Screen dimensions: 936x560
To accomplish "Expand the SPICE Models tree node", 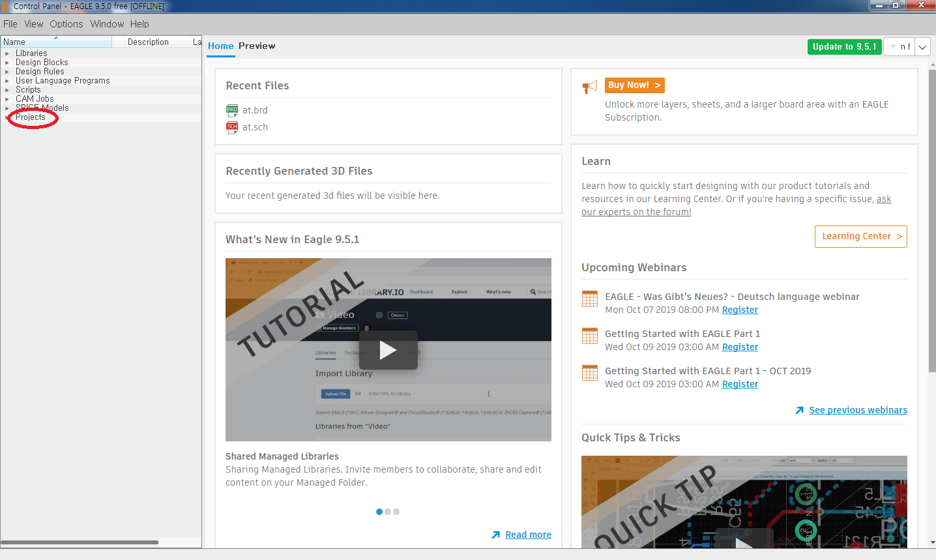I will (x=7, y=108).
